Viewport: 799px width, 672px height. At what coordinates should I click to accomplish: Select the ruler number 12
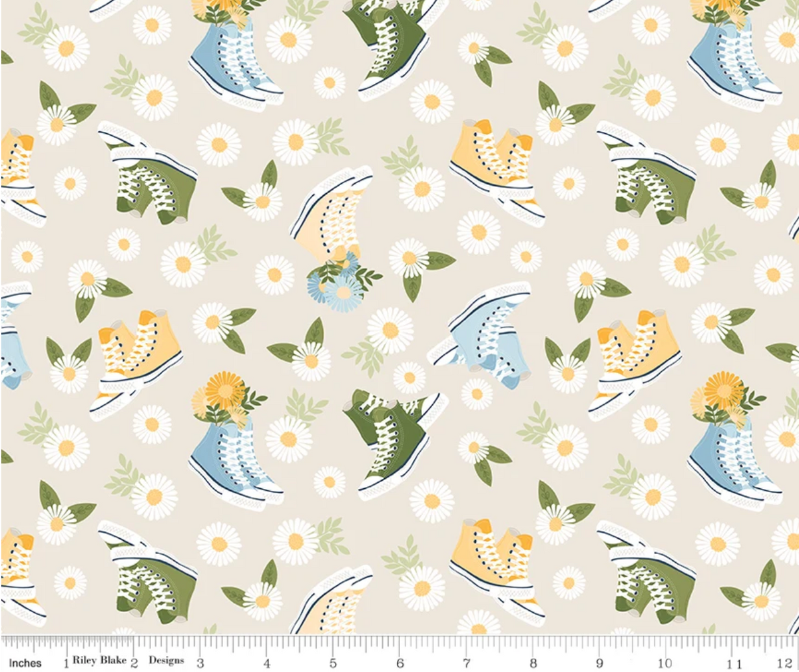(785, 664)
